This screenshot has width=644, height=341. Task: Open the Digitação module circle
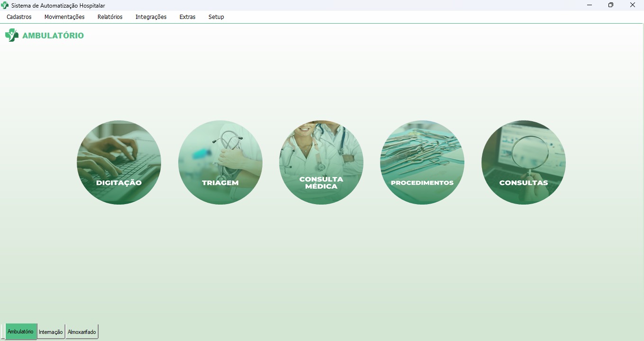pyautogui.click(x=119, y=162)
